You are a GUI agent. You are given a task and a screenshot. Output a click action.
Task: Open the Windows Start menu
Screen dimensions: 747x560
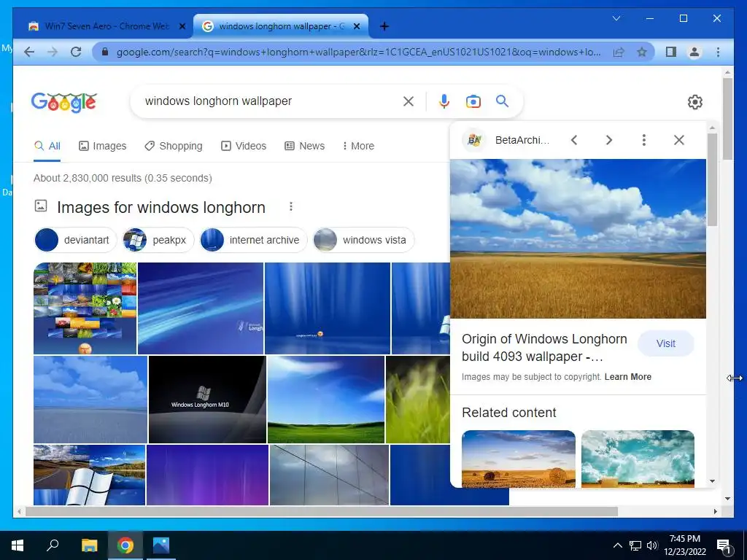coord(18,545)
